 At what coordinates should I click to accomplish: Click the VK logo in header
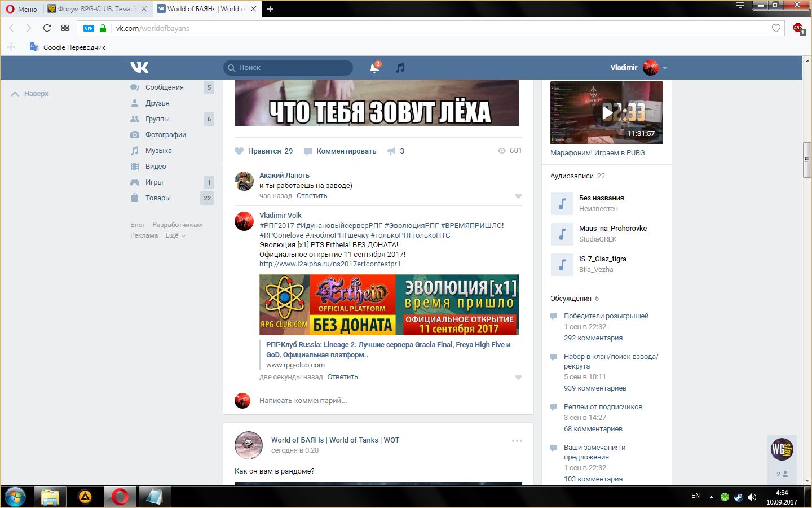[139, 67]
